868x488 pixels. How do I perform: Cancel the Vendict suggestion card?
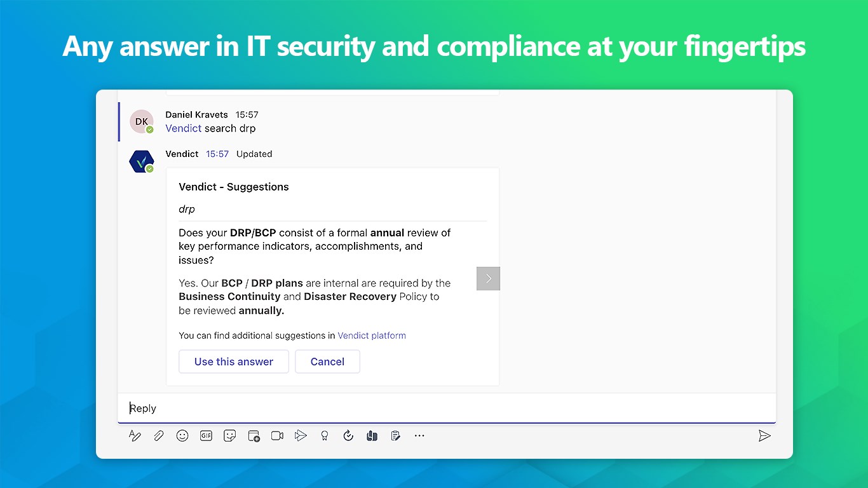coord(327,362)
